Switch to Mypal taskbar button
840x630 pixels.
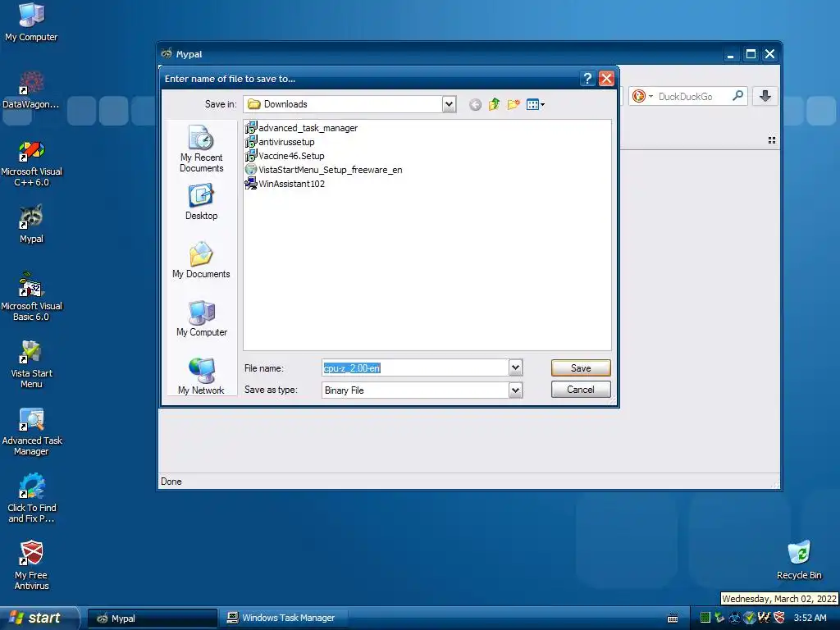[152, 619]
